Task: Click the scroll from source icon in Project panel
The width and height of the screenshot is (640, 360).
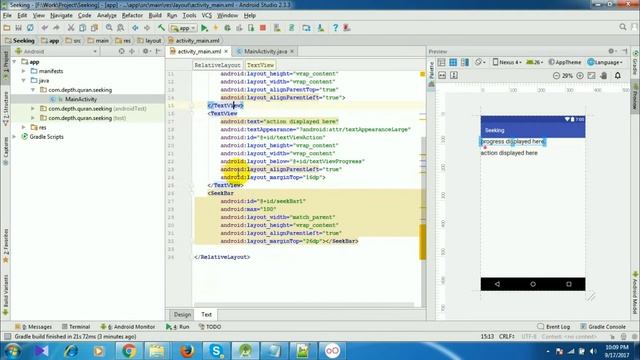Action: coord(121,51)
